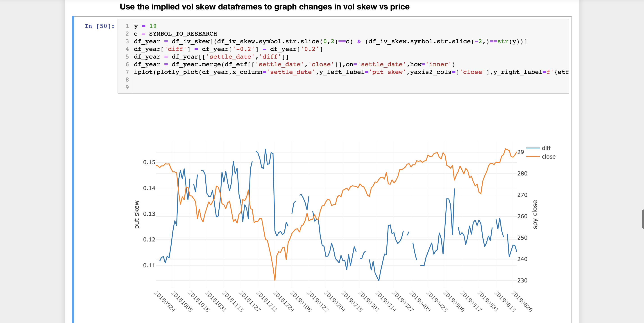This screenshot has height=323, width=644.
Task: Click the orange close legend line swatch
Action: (533, 157)
